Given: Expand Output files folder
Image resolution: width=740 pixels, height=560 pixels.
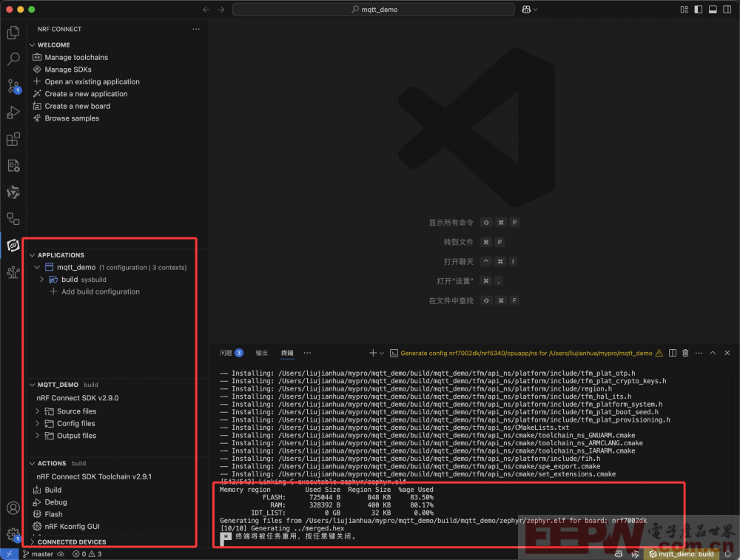Looking at the screenshot, I should (x=37, y=436).
